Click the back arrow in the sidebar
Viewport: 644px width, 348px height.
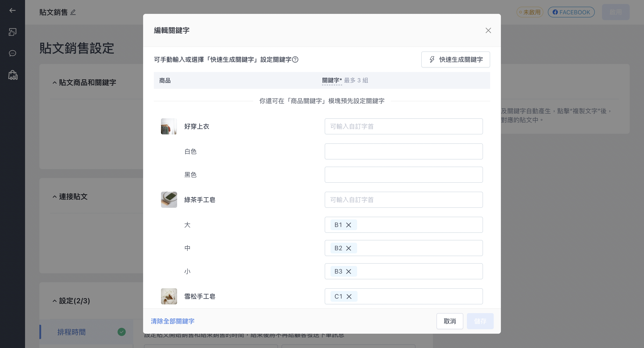[12, 10]
